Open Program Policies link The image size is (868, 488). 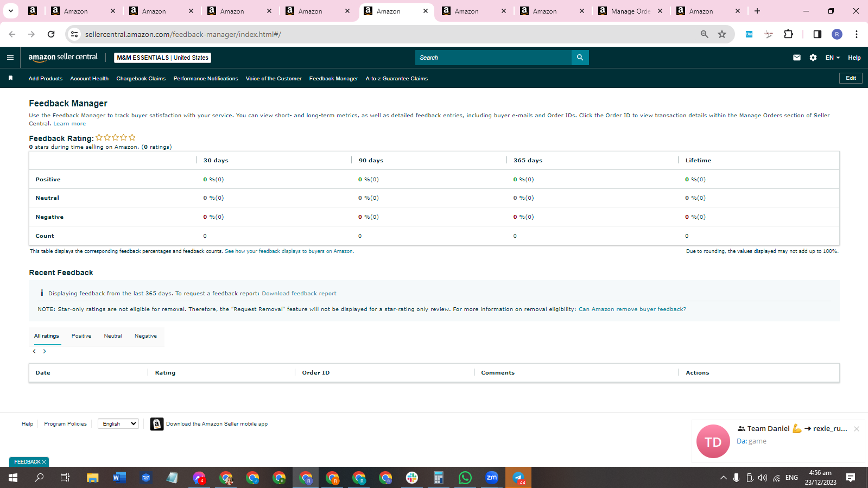point(65,424)
